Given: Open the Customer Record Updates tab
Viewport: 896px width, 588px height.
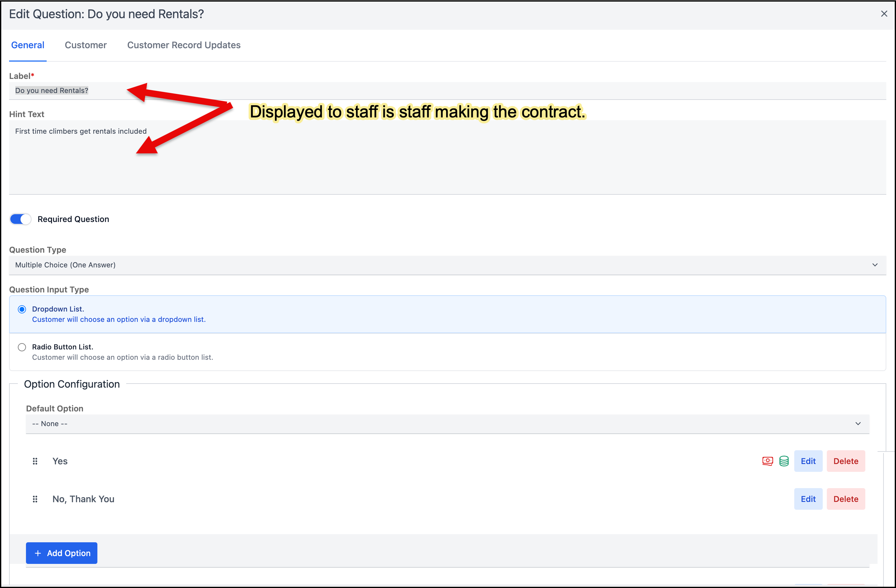Looking at the screenshot, I should (184, 45).
